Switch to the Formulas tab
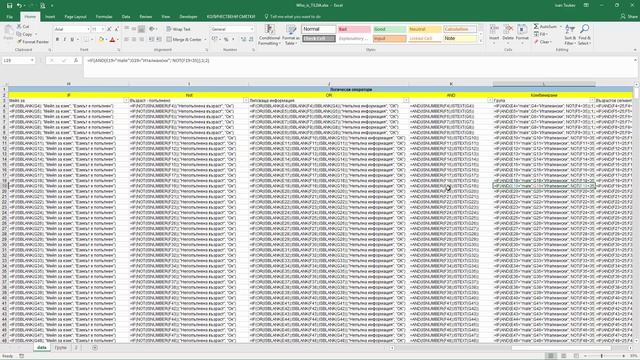Screen dimensions: 640x360 [x=104, y=17]
